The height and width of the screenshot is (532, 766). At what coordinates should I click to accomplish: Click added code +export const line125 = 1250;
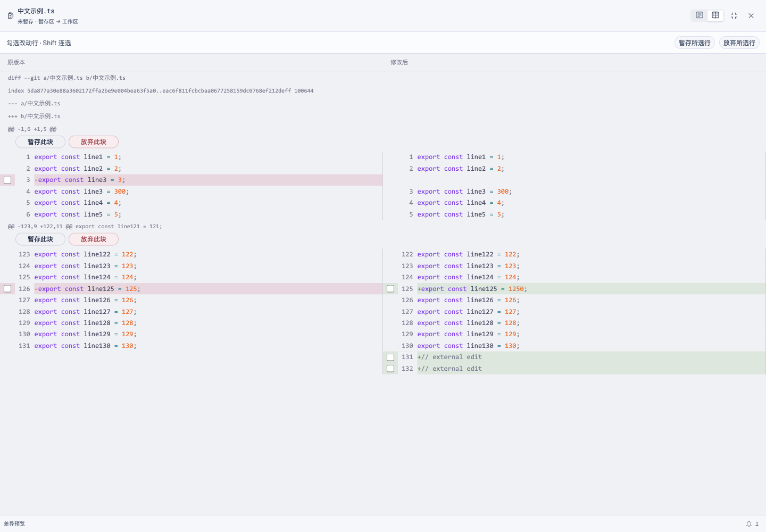click(x=472, y=289)
